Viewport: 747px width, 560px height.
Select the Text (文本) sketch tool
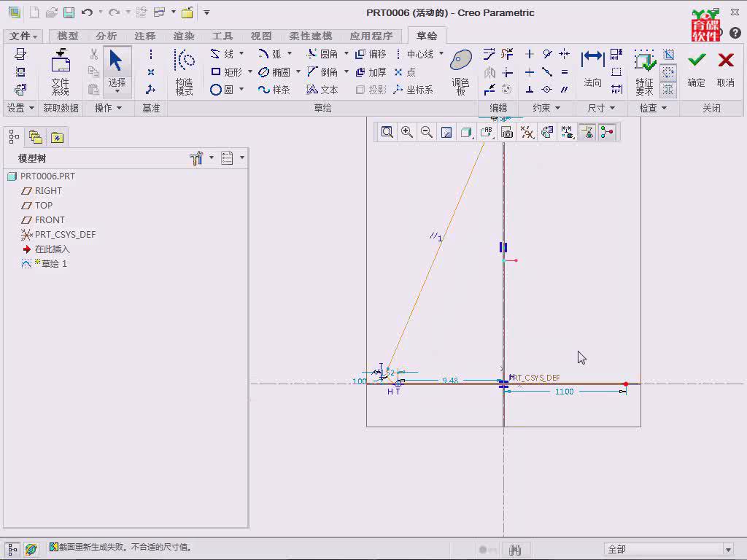pyautogui.click(x=322, y=90)
